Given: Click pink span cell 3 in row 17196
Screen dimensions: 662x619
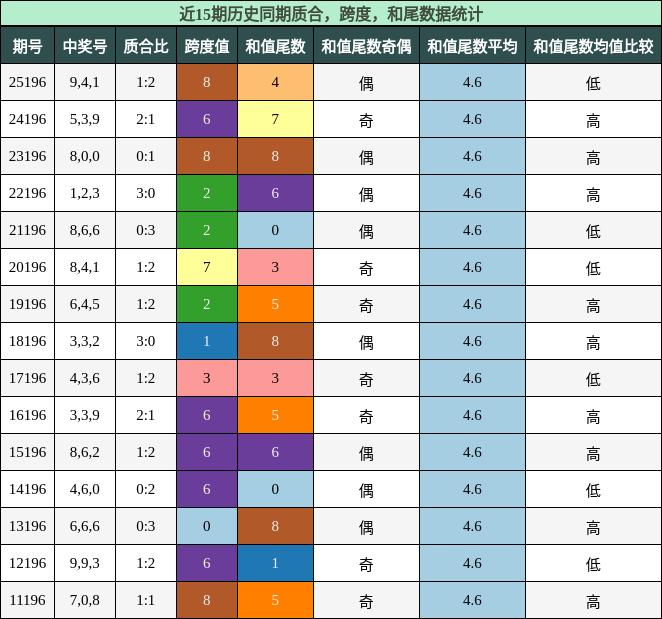Looking at the screenshot, I should [206, 378].
